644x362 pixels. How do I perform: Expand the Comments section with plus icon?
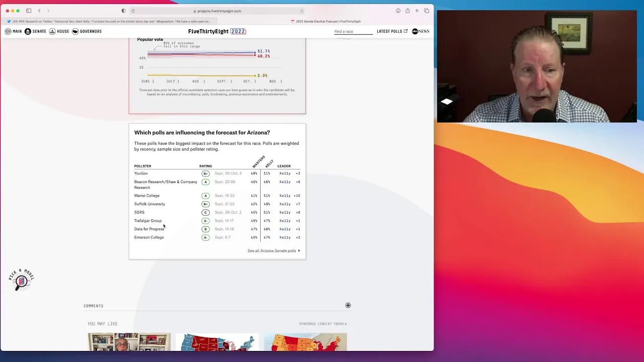pyautogui.click(x=348, y=305)
